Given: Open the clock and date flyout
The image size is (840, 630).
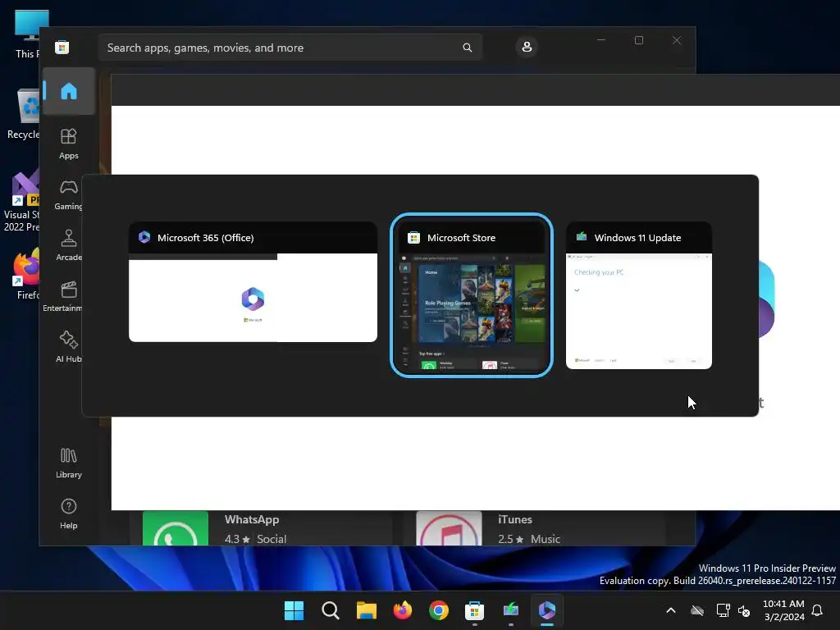Looking at the screenshot, I should tap(783, 610).
